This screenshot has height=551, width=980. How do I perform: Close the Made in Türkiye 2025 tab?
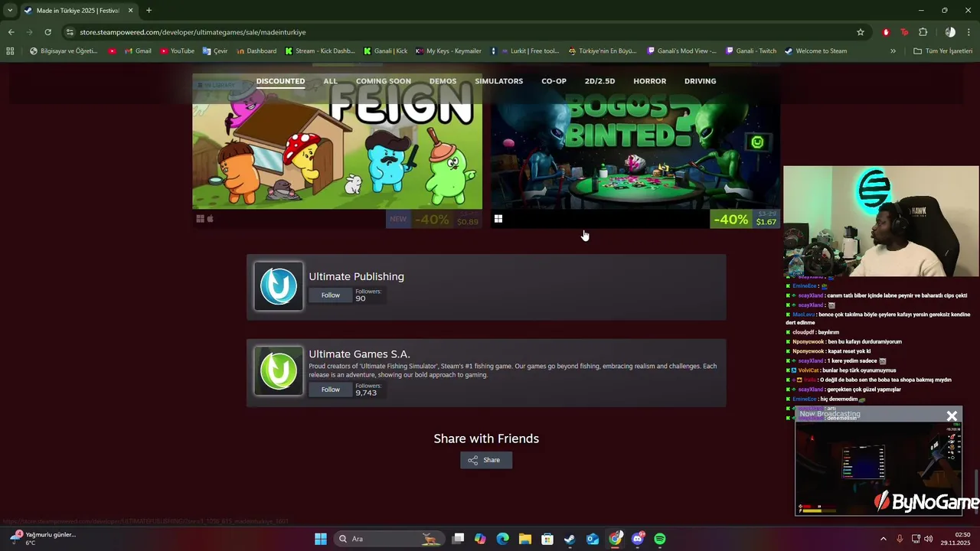(x=130, y=11)
